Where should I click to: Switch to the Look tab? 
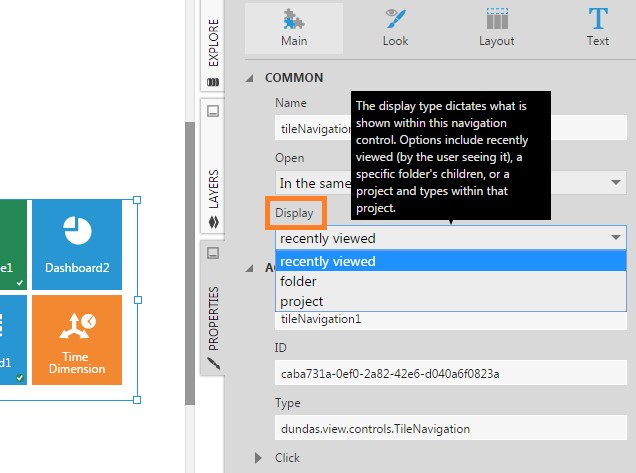point(395,28)
